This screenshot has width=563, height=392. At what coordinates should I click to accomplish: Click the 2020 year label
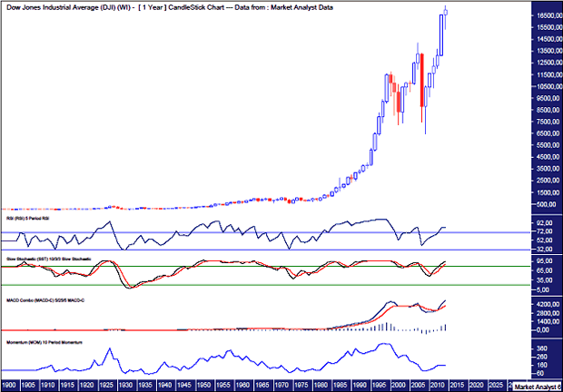pos(477,385)
